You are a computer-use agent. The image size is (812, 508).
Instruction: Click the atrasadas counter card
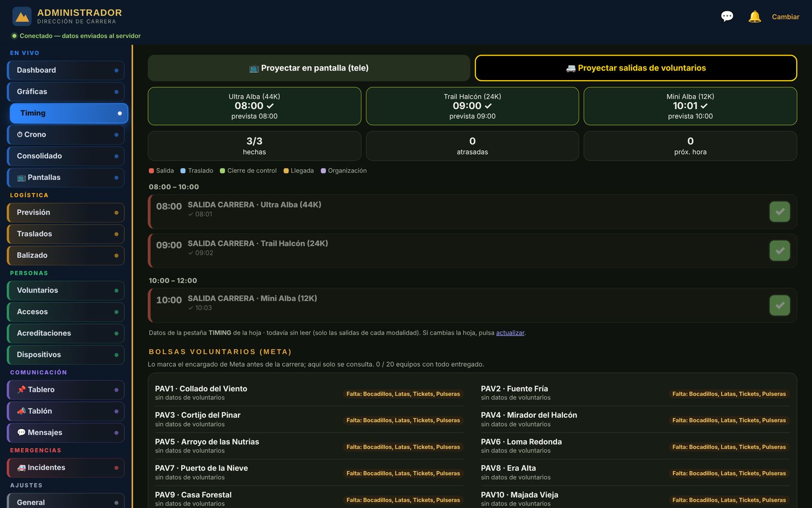(472, 146)
